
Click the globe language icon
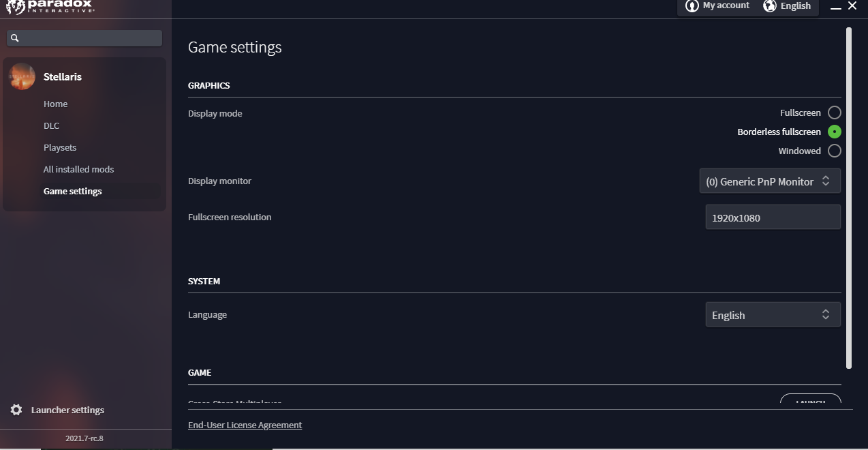770,6
